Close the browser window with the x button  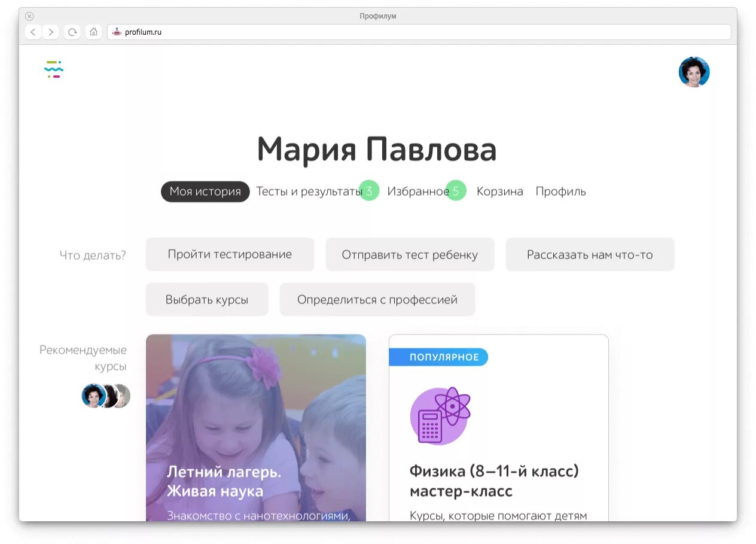(x=29, y=16)
